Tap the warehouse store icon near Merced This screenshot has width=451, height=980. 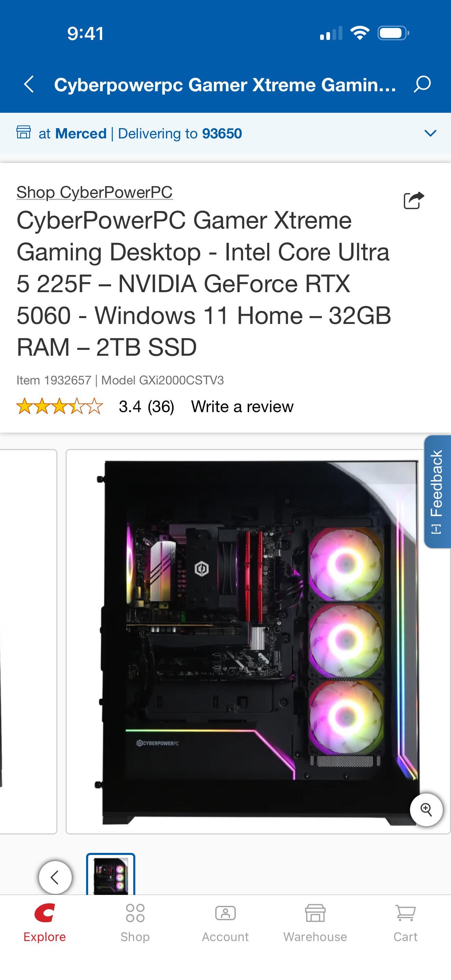[x=24, y=132]
